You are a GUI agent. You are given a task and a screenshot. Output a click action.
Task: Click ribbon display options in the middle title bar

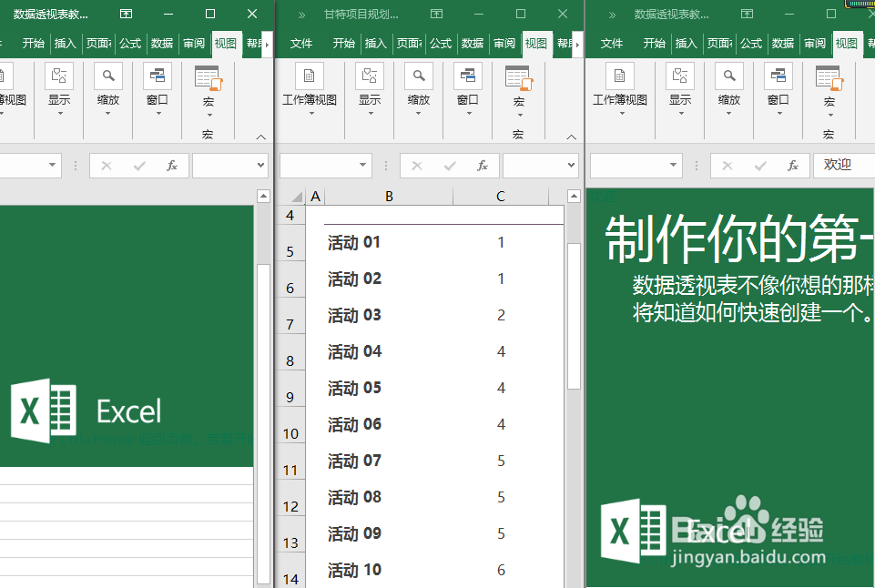click(436, 14)
